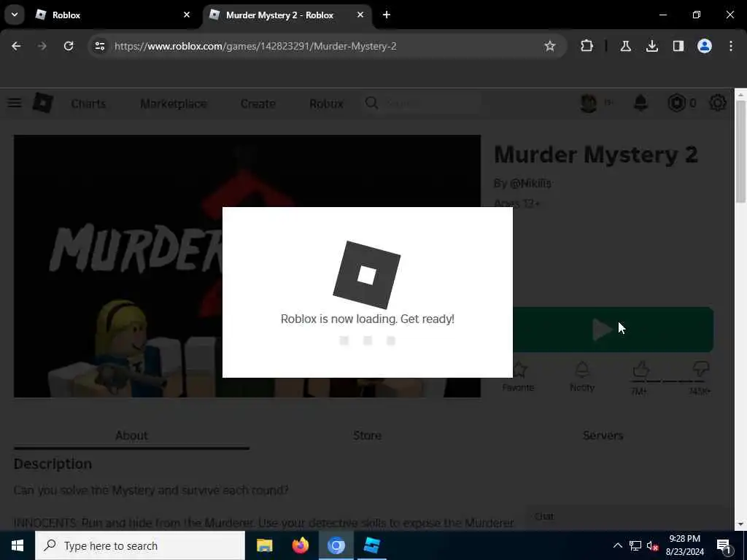Go forward to the next page
Screen dimensions: 747x560
[42, 46]
